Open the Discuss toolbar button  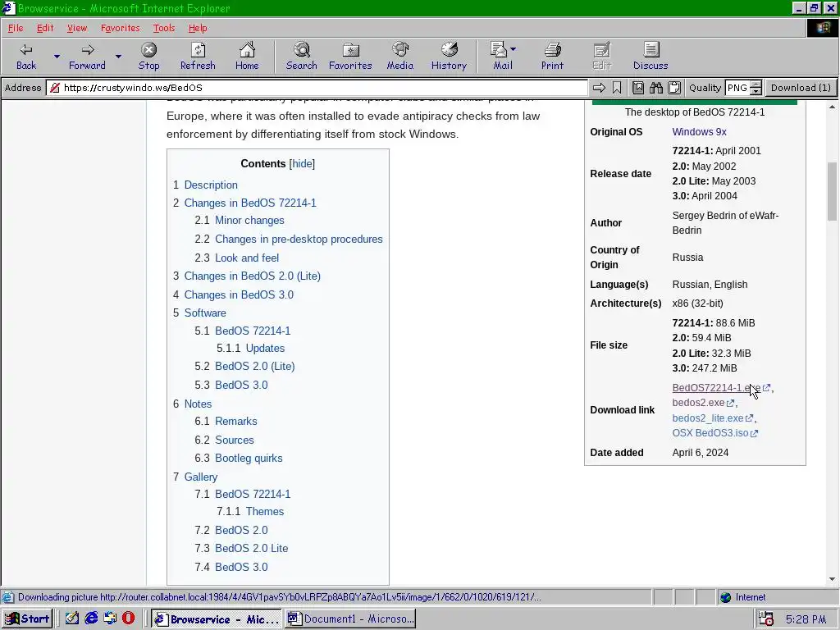[x=651, y=57]
